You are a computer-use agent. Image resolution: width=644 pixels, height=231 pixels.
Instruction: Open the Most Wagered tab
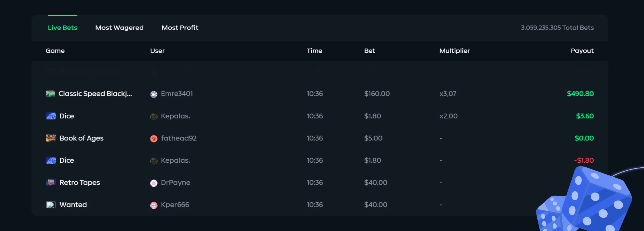click(119, 28)
